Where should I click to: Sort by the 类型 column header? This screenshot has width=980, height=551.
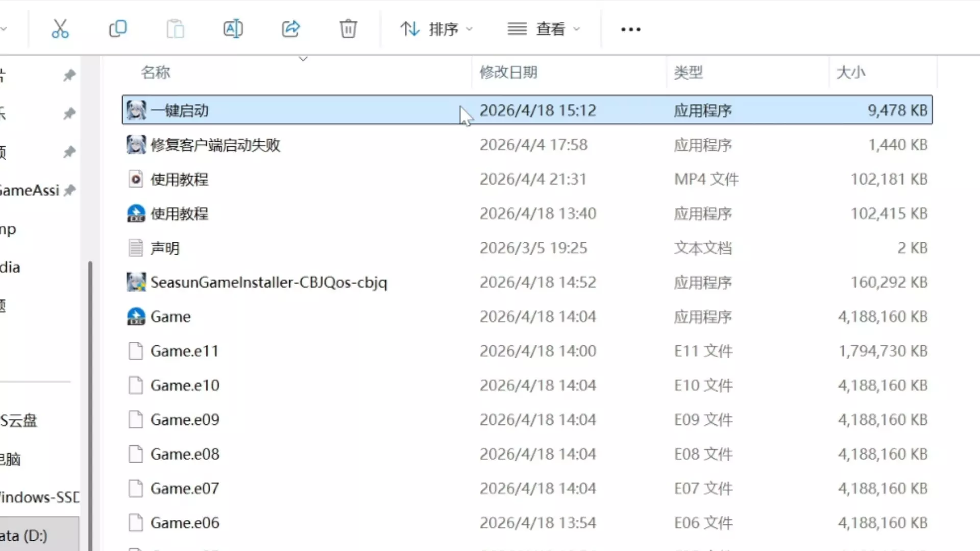click(688, 72)
